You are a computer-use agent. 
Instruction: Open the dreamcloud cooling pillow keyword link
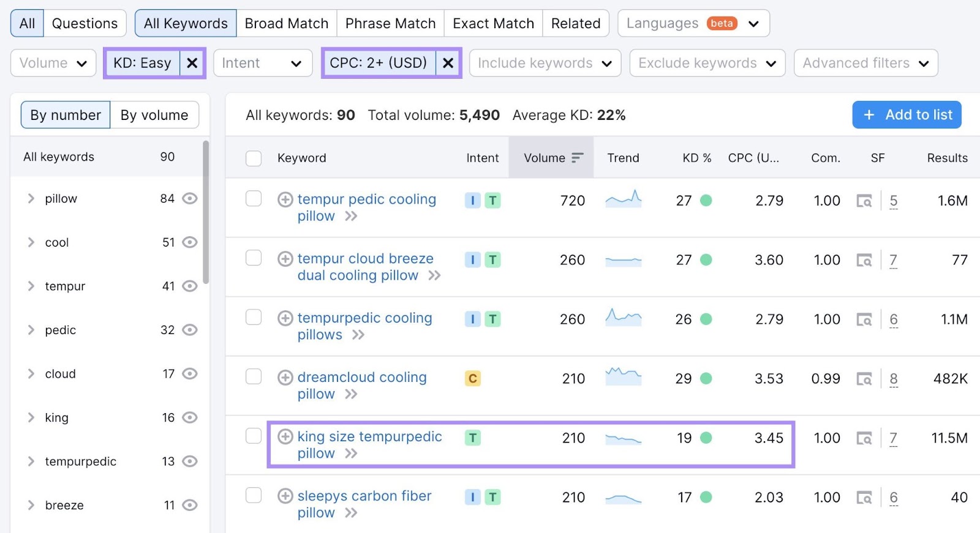coord(361,378)
